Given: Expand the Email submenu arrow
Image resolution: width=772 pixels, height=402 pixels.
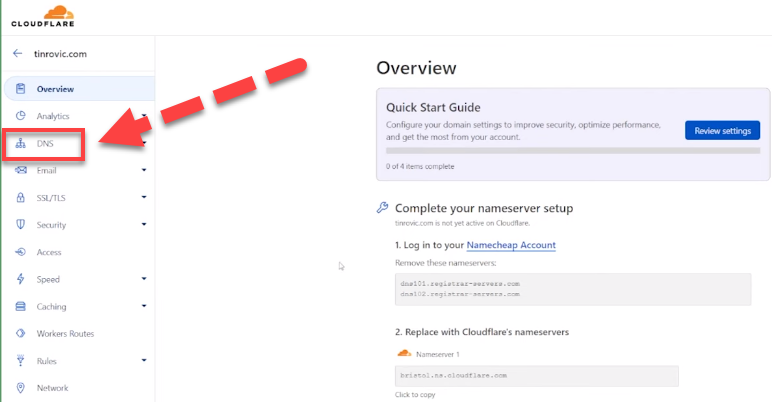Looking at the screenshot, I should [144, 170].
